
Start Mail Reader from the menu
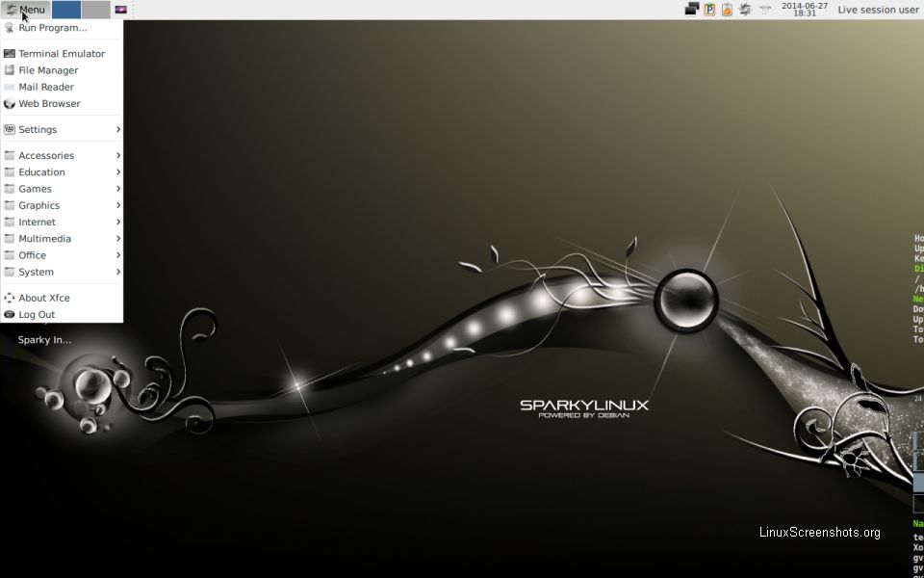tap(62, 87)
